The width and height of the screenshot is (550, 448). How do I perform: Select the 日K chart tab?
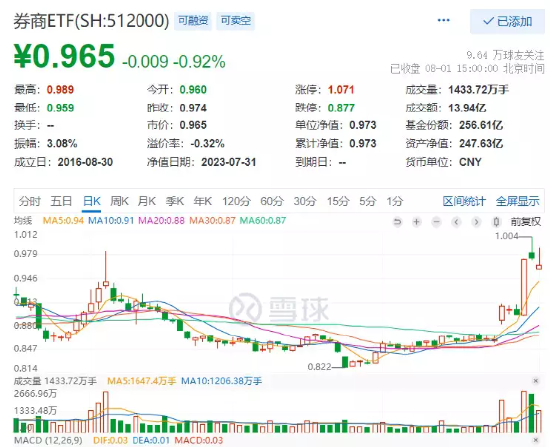pos(92,201)
